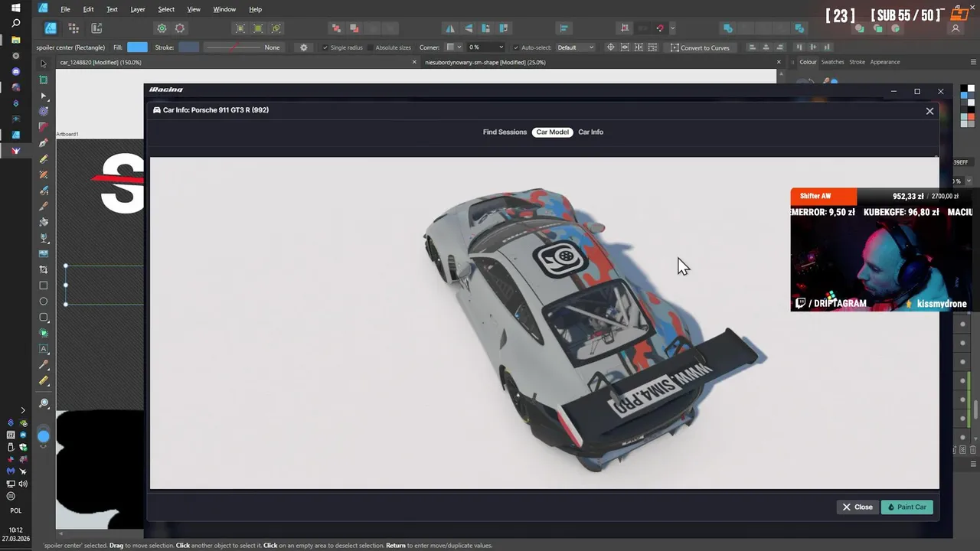The width and height of the screenshot is (980, 551).
Task: Expand snapping options dropdown arrow
Action: coord(672,28)
